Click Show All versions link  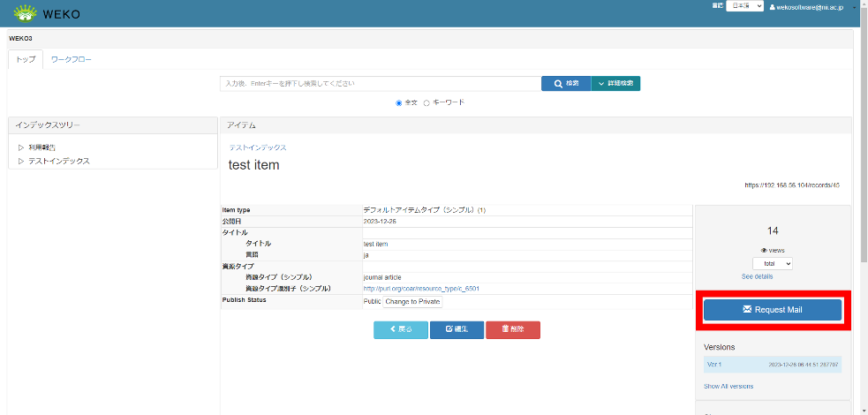(728, 386)
